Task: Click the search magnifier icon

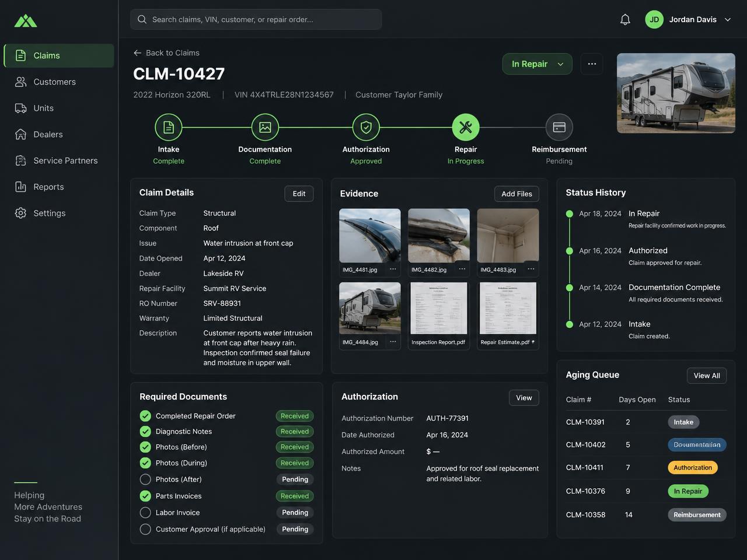Action: [x=142, y=19]
